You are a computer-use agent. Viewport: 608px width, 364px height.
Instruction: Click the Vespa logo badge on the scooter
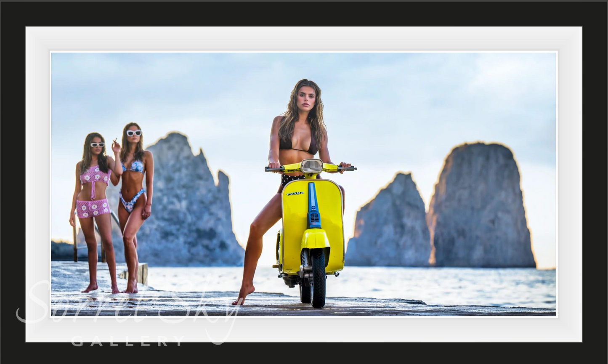[295, 194]
